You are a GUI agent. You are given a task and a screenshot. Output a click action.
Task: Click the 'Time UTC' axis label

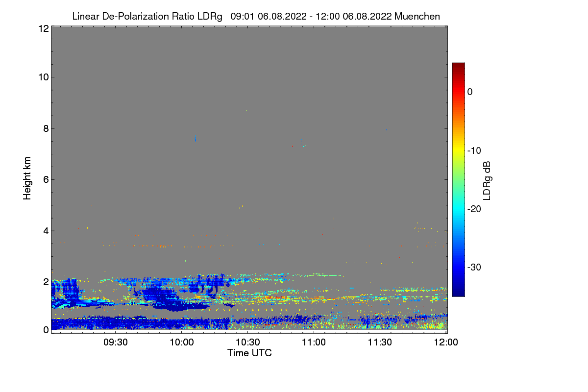point(249,353)
